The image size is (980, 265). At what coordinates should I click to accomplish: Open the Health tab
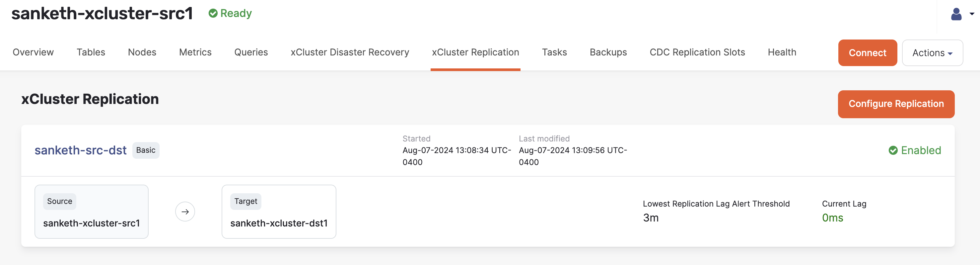[782, 52]
